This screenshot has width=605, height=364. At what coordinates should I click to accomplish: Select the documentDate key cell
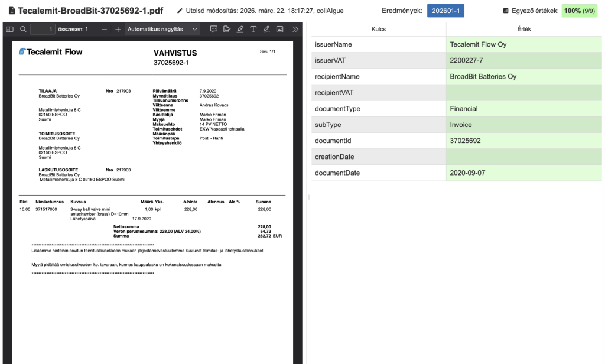tap(379, 173)
